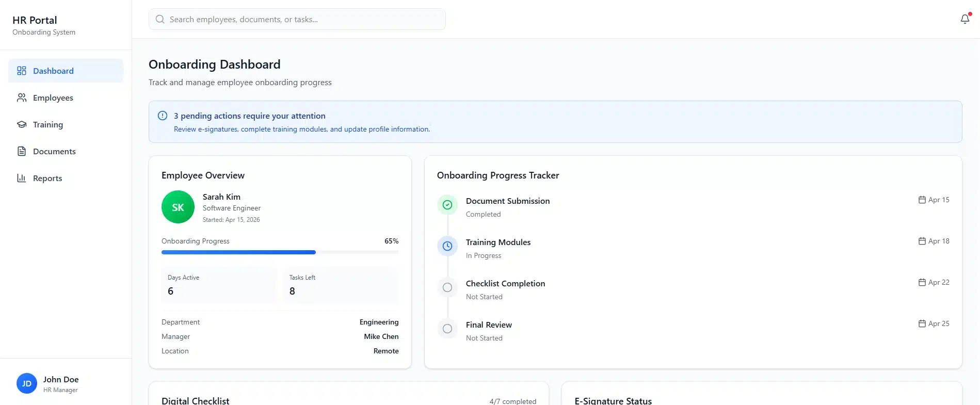Click the 65% progress value
The width and height of the screenshot is (980, 405).
[x=391, y=241]
